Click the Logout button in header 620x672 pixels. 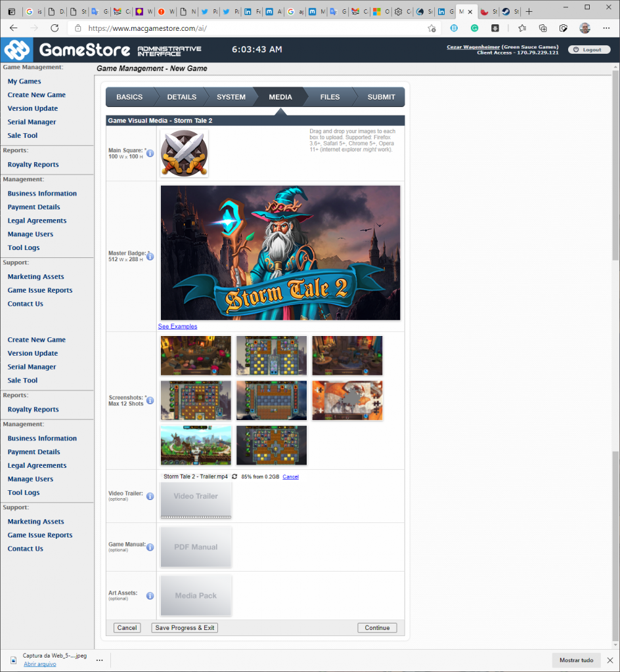click(588, 50)
